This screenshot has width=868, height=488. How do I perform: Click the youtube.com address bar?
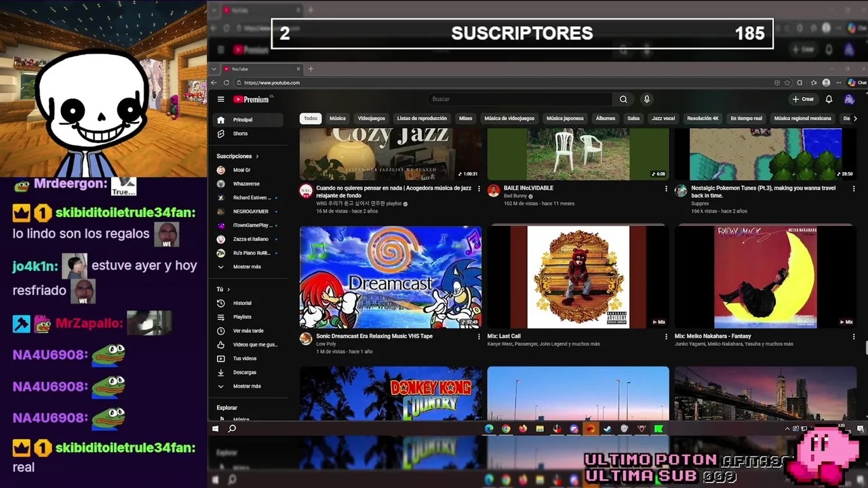tap(502, 83)
